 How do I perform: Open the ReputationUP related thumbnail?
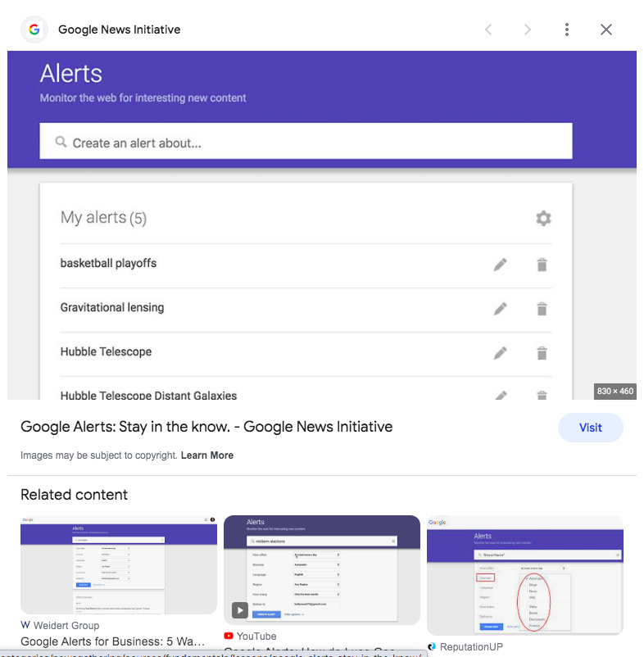tap(525, 575)
